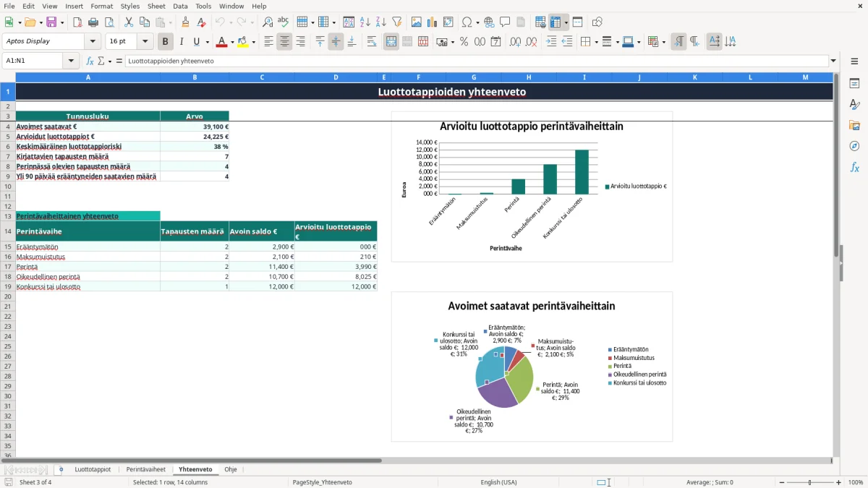Run the spelling check
This screenshot has width=868, height=488.
pos(284,22)
